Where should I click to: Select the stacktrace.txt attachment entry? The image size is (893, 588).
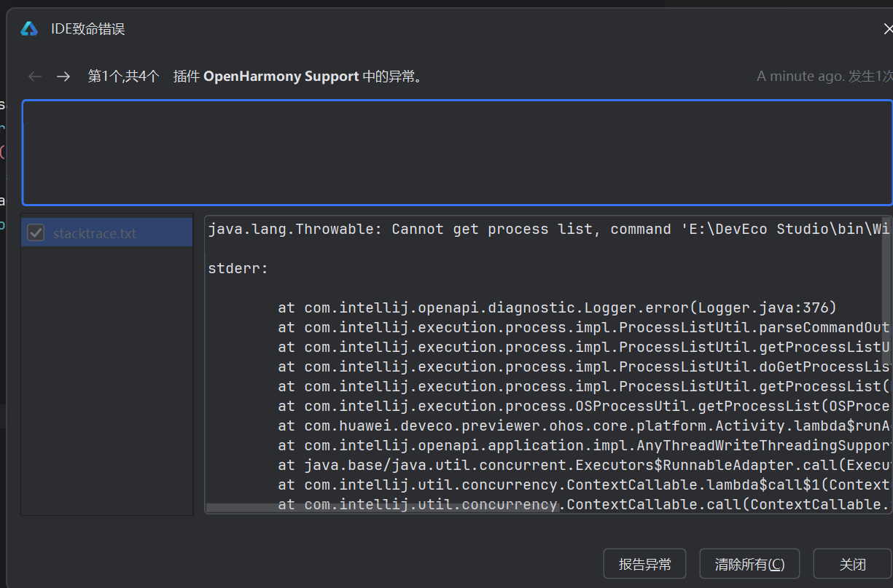click(x=95, y=234)
